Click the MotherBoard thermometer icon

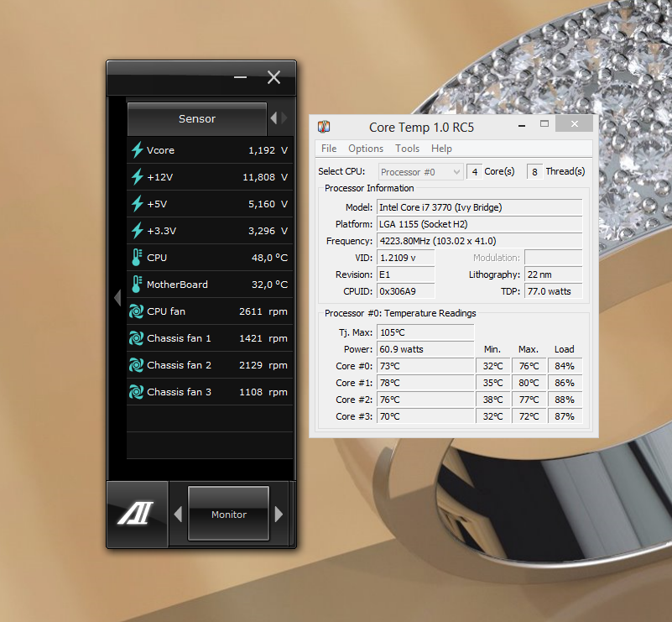click(x=137, y=285)
